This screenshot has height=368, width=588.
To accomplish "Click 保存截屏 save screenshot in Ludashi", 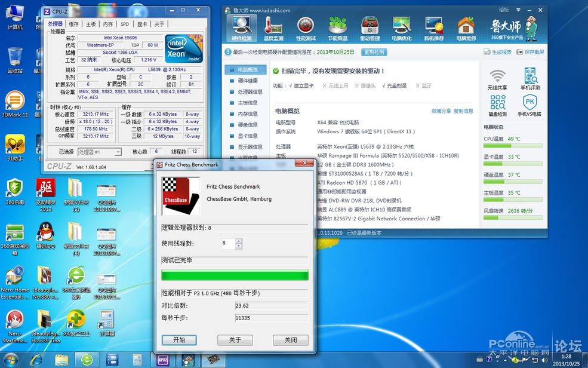I will point(530,52).
